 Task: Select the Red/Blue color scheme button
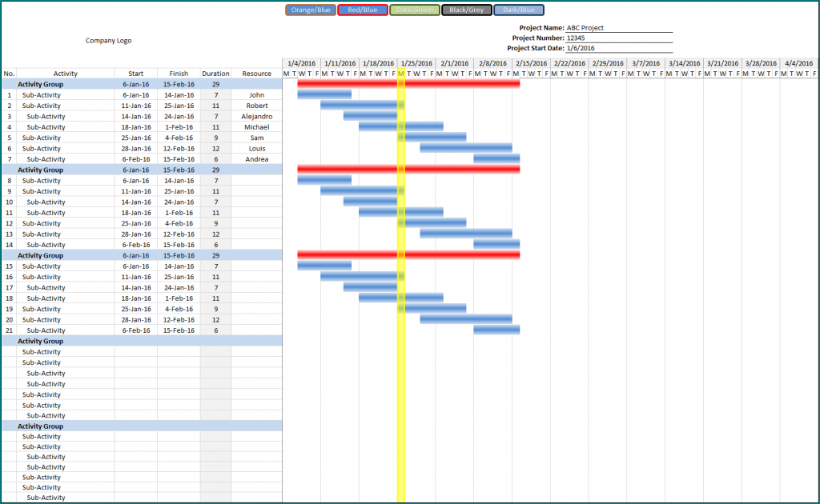[362, 10]
